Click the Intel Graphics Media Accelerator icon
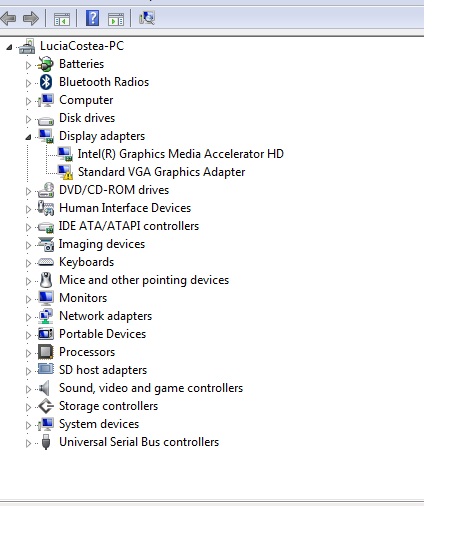Viewport: 460px width, 537px height. pyautogui.click(x=65, y=154)
